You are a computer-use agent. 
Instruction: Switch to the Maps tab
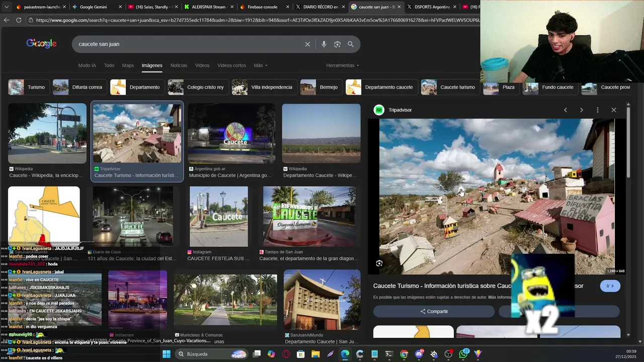tap(128, 65)
